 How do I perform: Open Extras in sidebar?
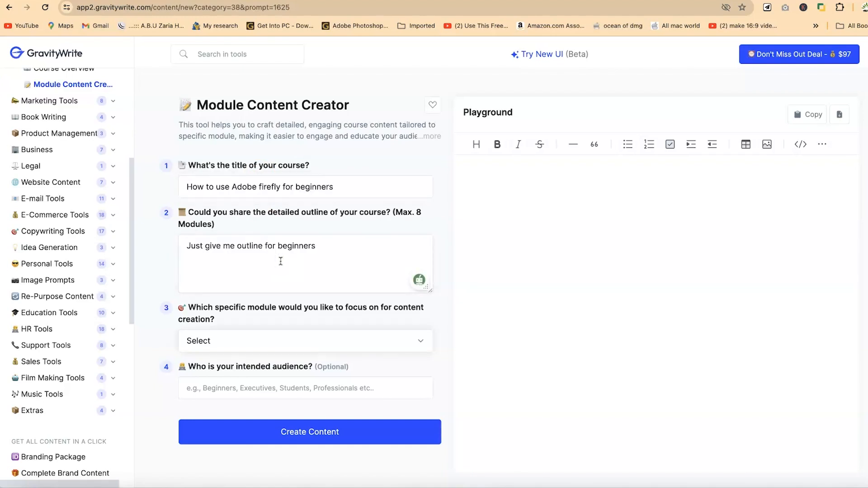pyautogui.click(x=32, y=410)
